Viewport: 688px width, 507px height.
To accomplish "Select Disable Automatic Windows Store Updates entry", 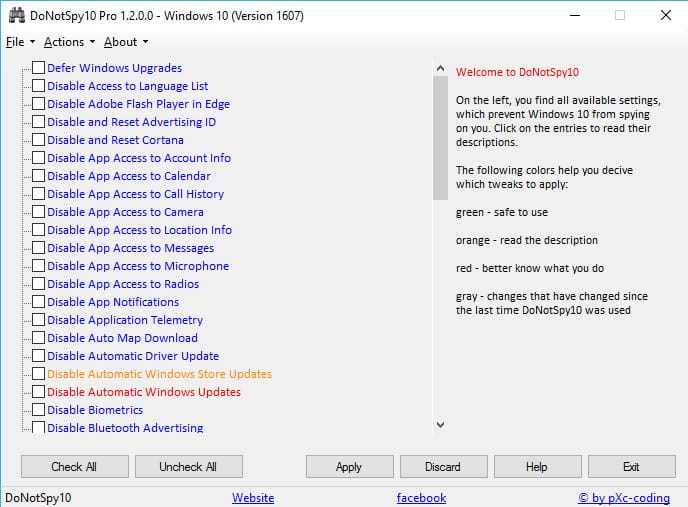I will point(159,374).
